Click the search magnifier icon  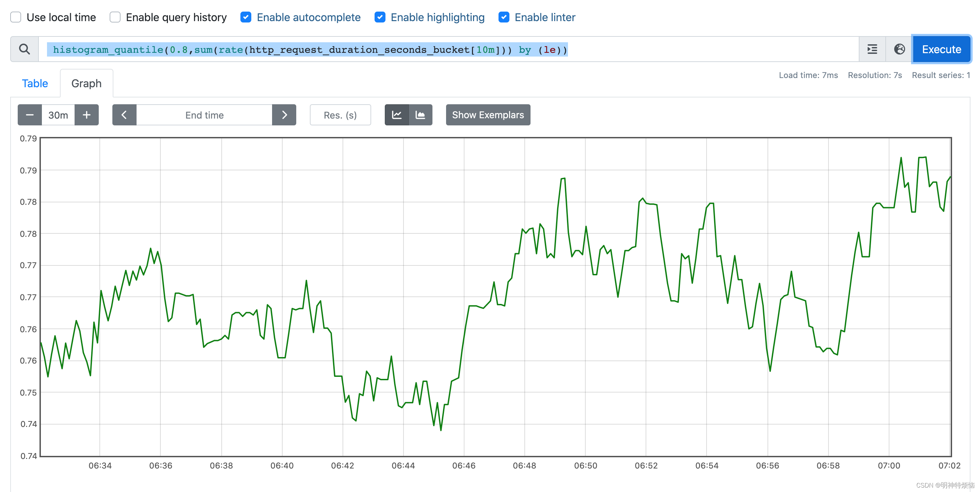25,49
